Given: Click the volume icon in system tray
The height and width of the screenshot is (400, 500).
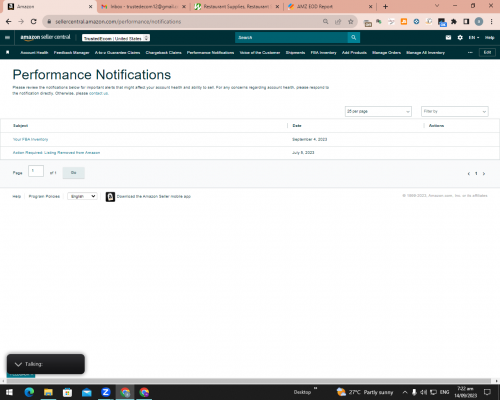Looking at the screenshot, I should (423, 392).
